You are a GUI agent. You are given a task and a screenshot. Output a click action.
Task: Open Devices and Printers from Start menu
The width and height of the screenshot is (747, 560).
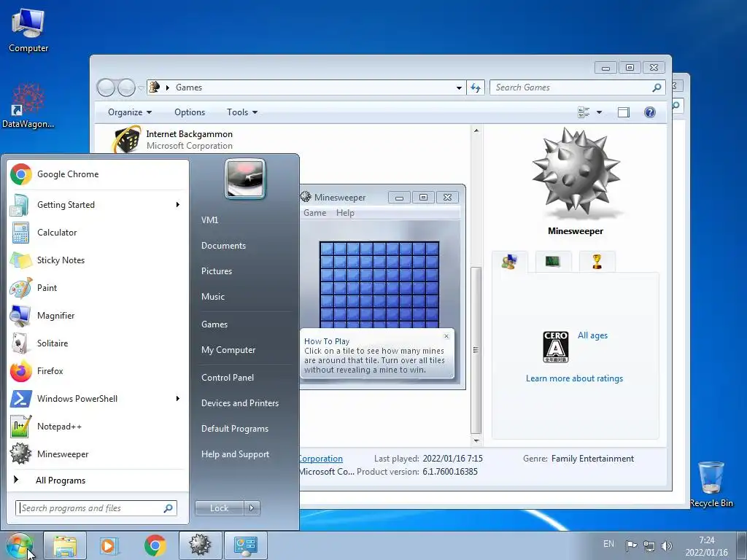pyautogui.click(x=239, y=403)
